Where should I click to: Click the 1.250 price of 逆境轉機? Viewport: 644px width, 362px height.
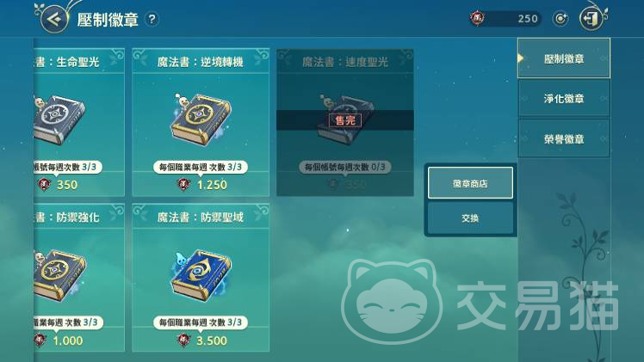click(212, 185)
